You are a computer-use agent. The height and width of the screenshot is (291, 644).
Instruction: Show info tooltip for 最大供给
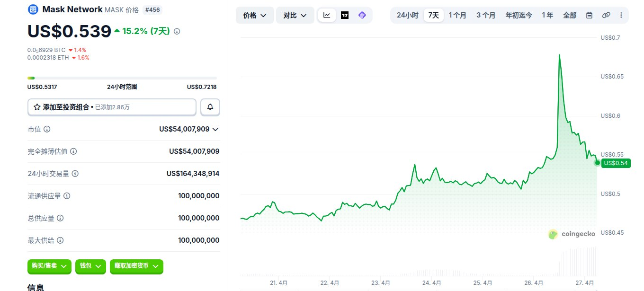pos(60,240)
